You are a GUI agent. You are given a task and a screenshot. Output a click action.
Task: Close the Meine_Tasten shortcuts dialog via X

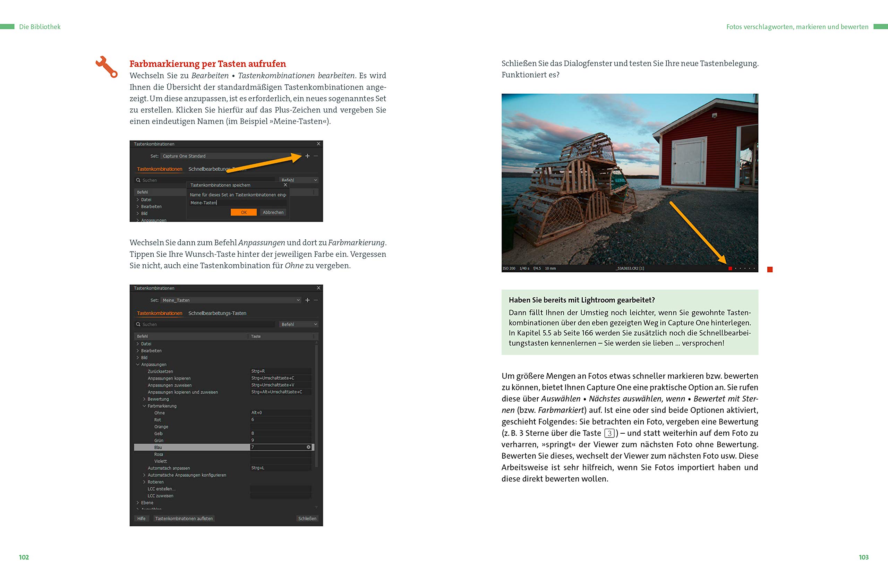[318, 288]
